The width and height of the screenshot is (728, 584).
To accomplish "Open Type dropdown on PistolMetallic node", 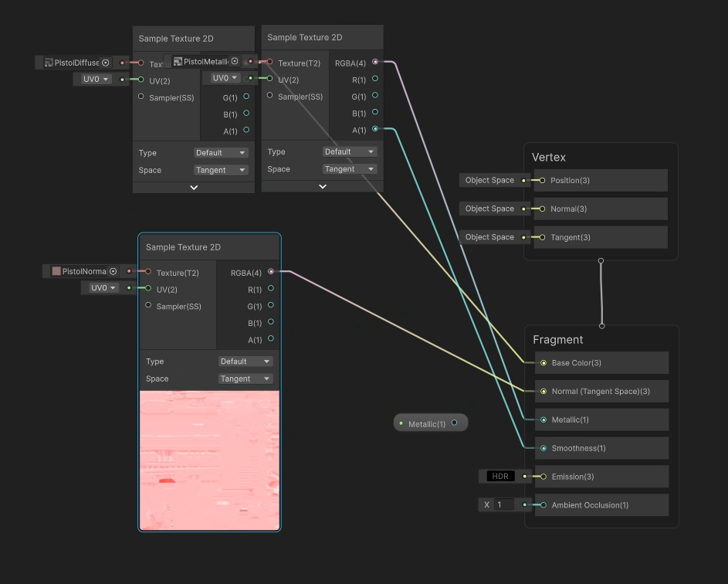I will coord(349,151).
